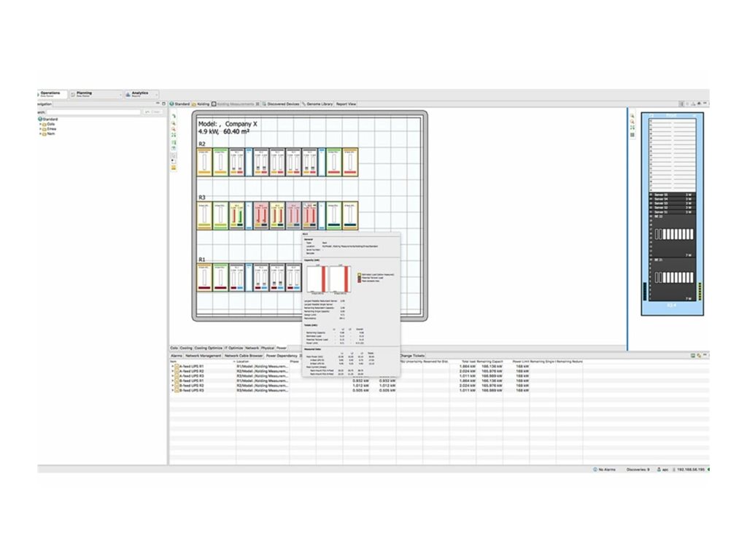
Task: Expand the Nam folder in navigation tree
Action: coord(40,133)
